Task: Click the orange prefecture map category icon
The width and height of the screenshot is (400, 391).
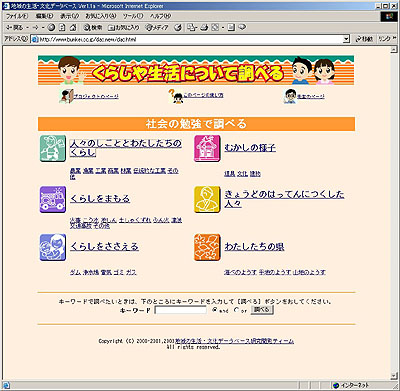Action: coord(207,247)
